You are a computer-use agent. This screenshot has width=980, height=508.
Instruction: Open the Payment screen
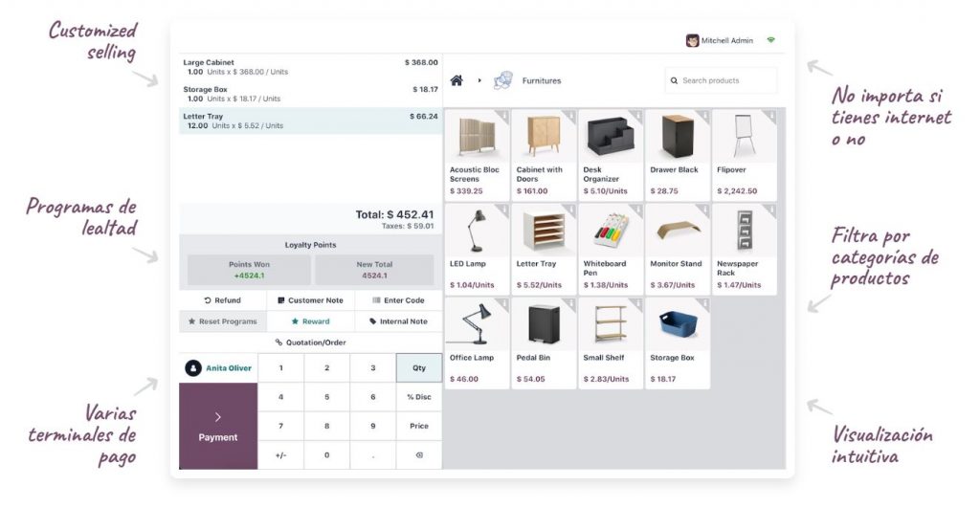218,427
